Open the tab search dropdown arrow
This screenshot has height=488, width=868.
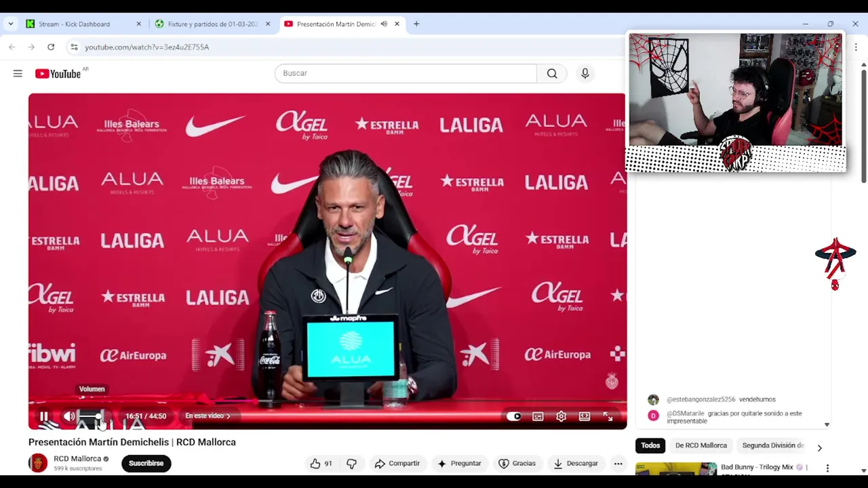click(10, 24)
